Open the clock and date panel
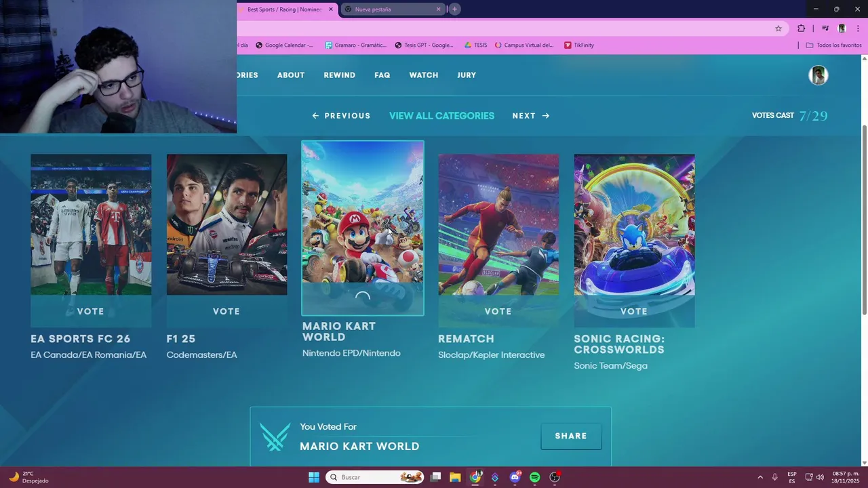The image size is (868, 488). click(846, 477)
